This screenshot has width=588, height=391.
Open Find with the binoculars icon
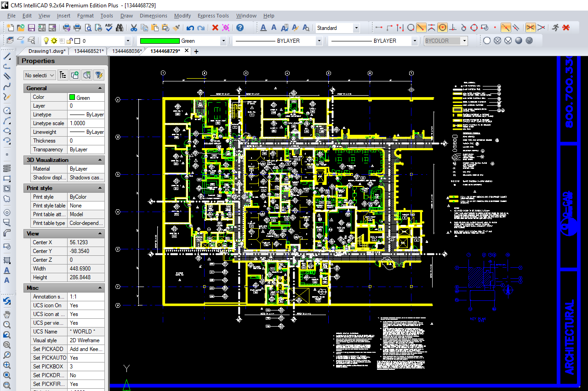pos(120,28)
